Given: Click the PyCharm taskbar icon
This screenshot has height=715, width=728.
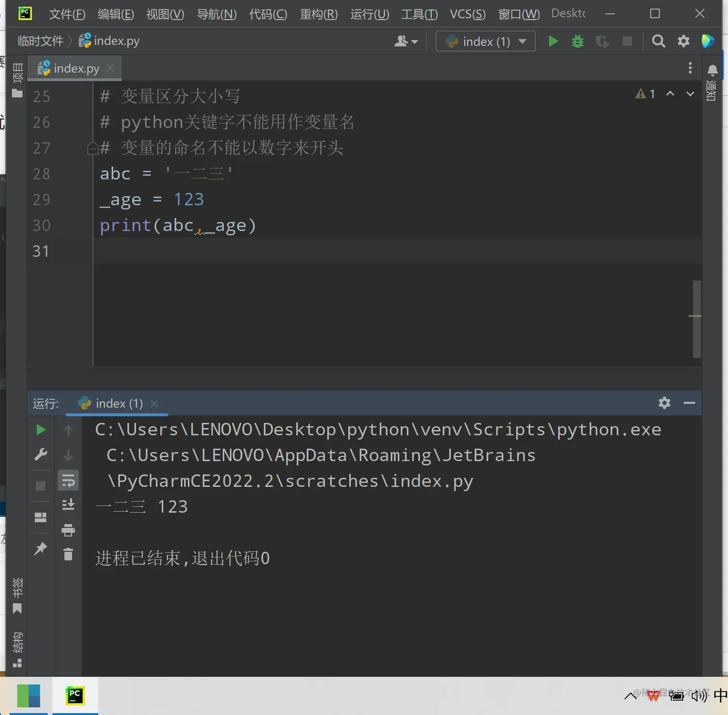Looking at the screenshot, I should coord(75,696).
